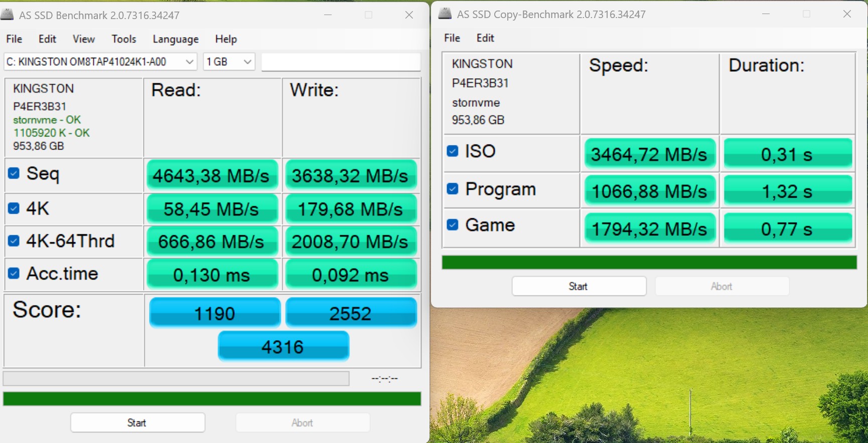The width and height of the screenshot is (868, 443).
Task: Disable the ISO copy test checkbox
Action: pos(453,151)
